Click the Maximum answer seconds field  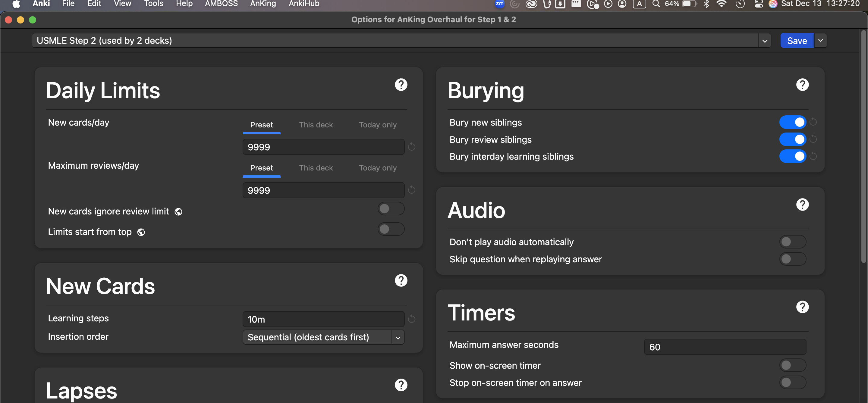(725, 347)
